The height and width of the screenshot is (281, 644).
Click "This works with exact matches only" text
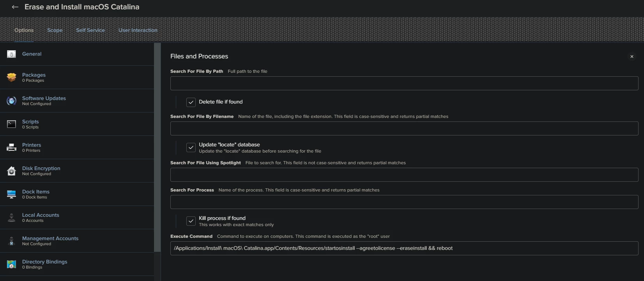click(236, 225)
